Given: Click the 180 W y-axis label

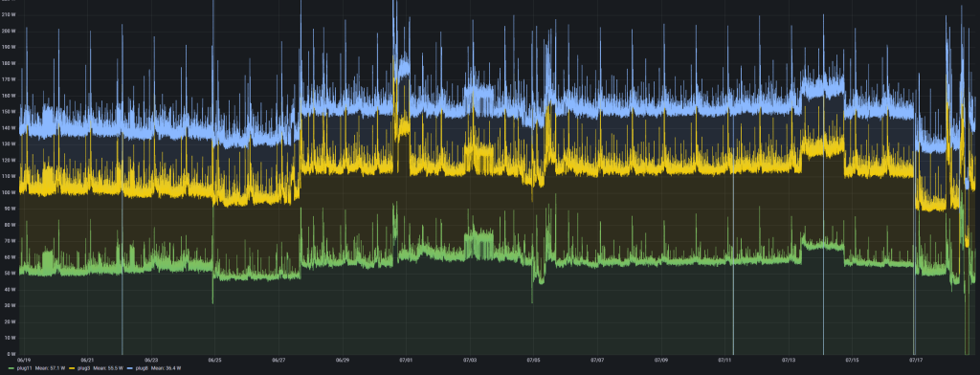Looking at the screenshot, I should 9,63.
